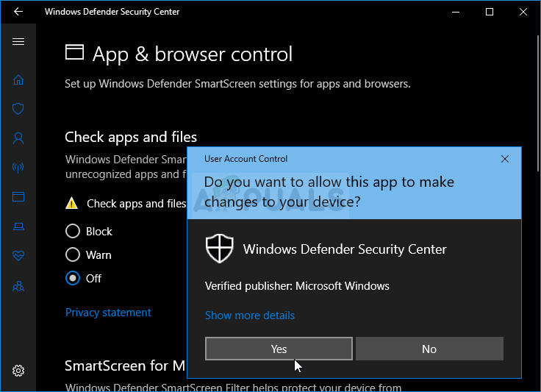Maximize the Security Center window
Screen dimensions: 541x392
click(490, 12)
